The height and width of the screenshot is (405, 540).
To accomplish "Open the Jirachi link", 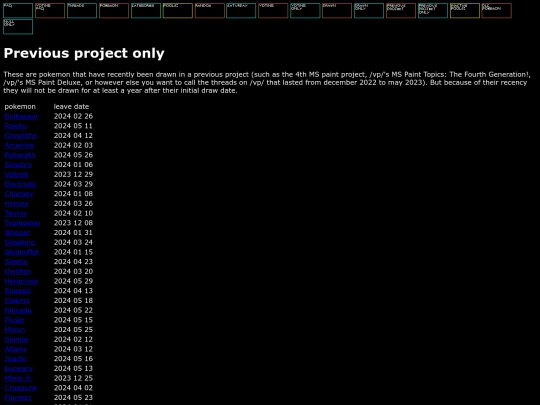I will click(x=15, y=359).
